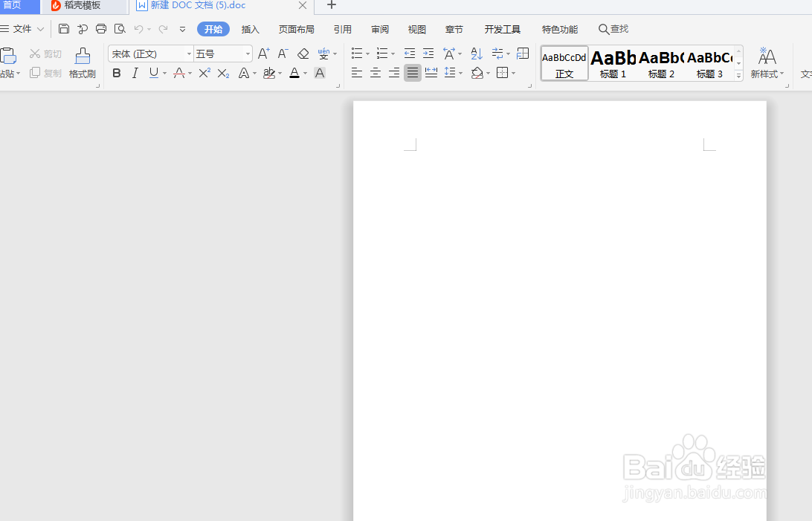Switch to the 开发工具 Developer tab

(x=503, y=30)
